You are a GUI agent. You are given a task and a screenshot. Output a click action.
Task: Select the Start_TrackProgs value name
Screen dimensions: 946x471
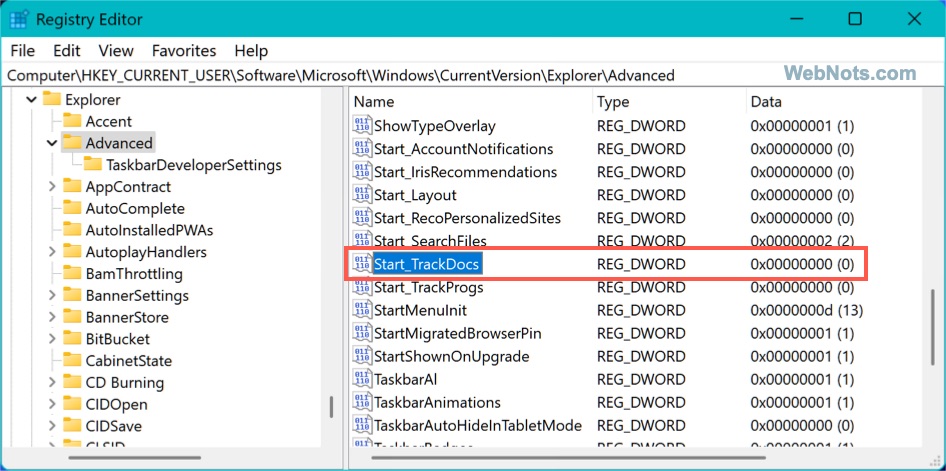pyautogui.click(x=428, y=288)
